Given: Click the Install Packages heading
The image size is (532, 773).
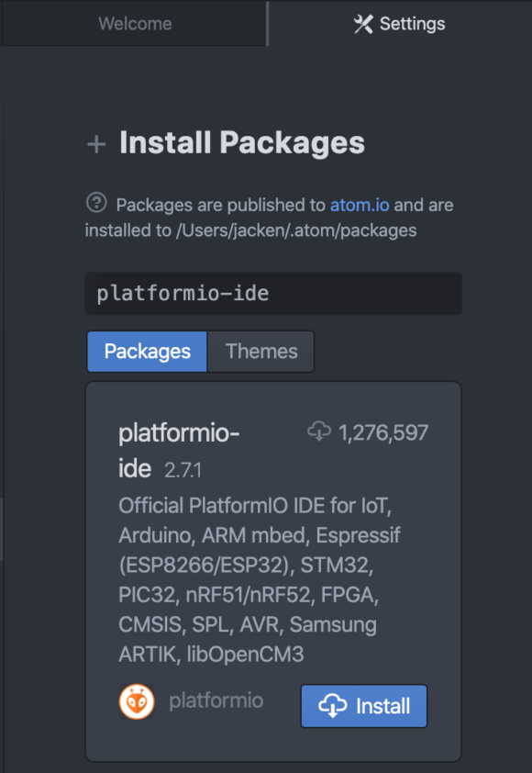Looking at the screenshot, I should [242, 143].
